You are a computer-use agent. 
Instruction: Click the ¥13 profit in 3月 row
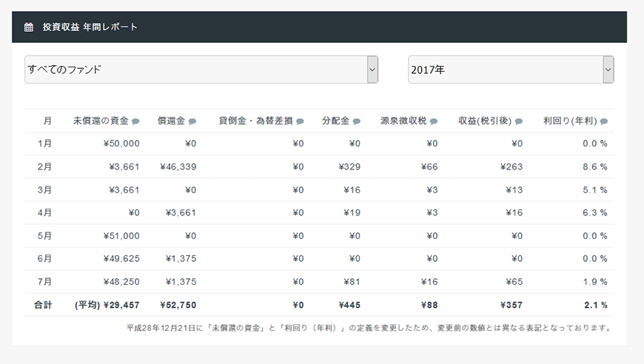click(514, 190)
